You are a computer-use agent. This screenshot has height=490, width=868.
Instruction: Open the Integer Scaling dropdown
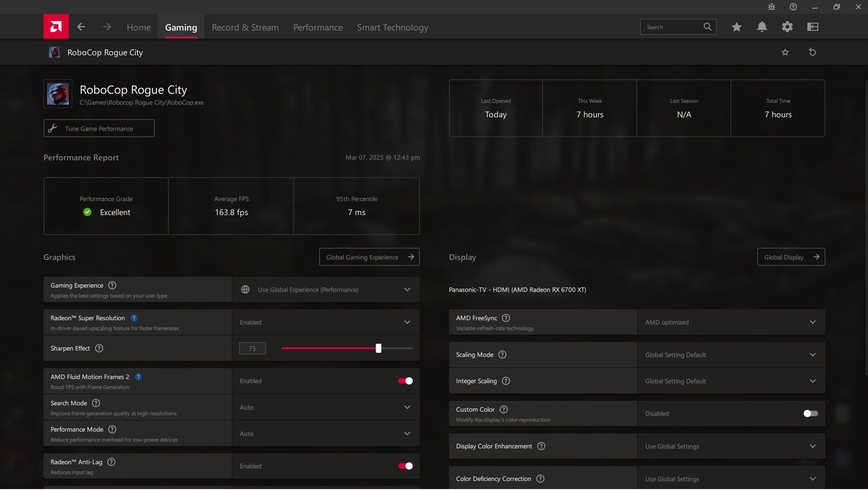coord(731,381)
